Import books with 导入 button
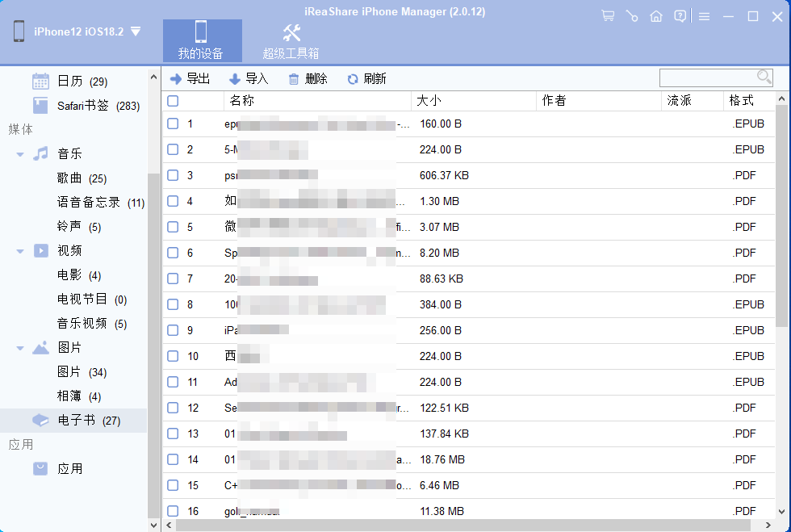This screenshot has width=791, height=532. [x=249, y=79]
